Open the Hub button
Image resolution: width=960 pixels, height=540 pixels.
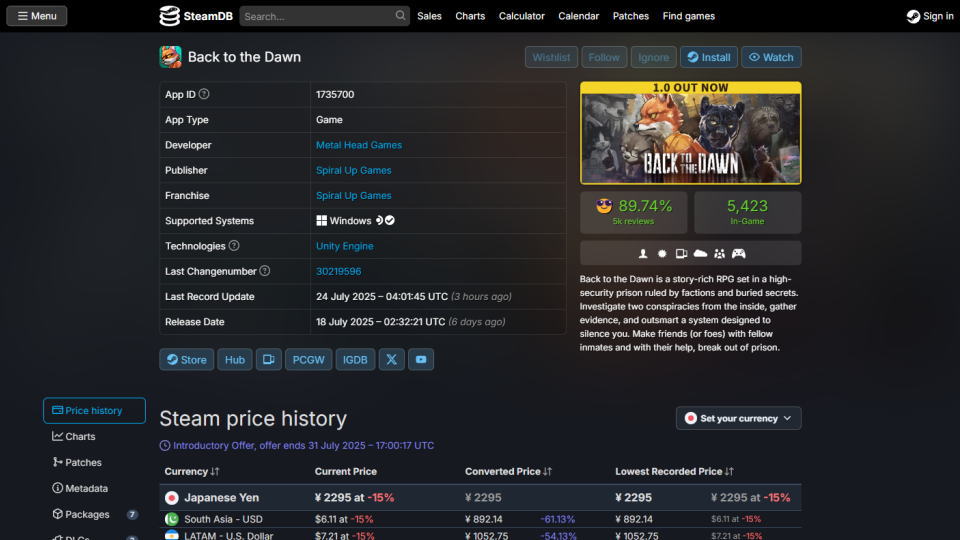(x=234, y=359)
